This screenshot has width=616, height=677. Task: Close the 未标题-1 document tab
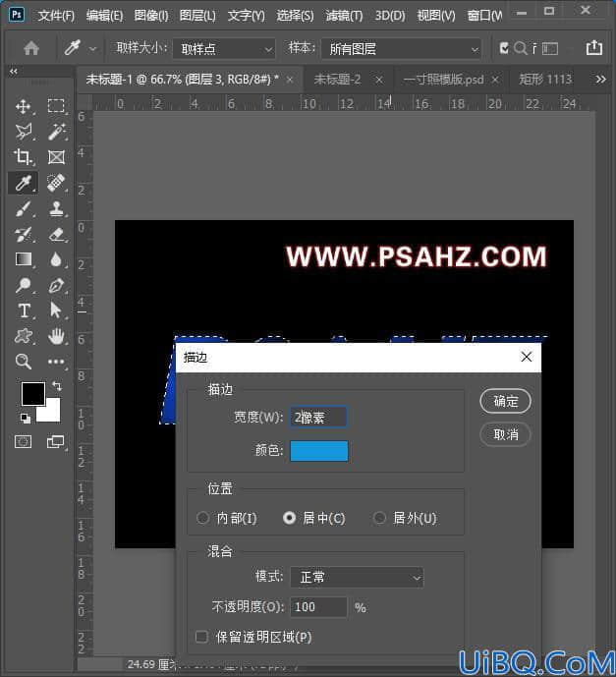click(290, 80)
